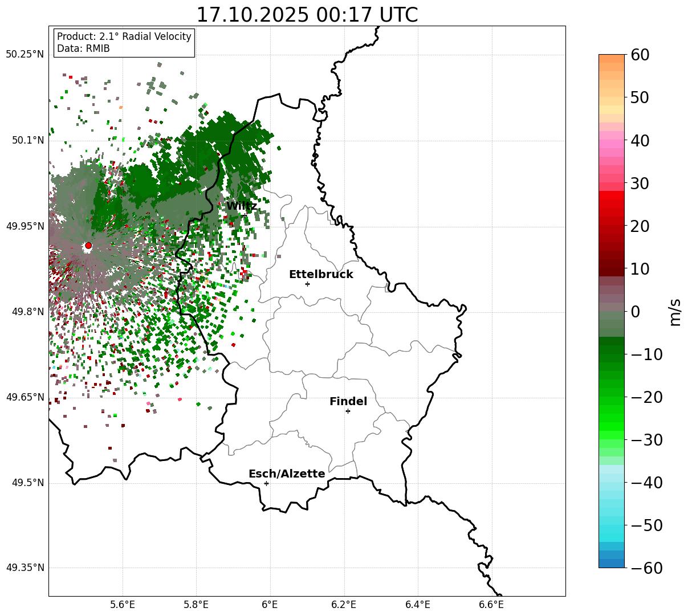Image resolution: width=688 pixels, height=616 pixels.
Task: Select the Findel city label
Action: coord(348,402)
